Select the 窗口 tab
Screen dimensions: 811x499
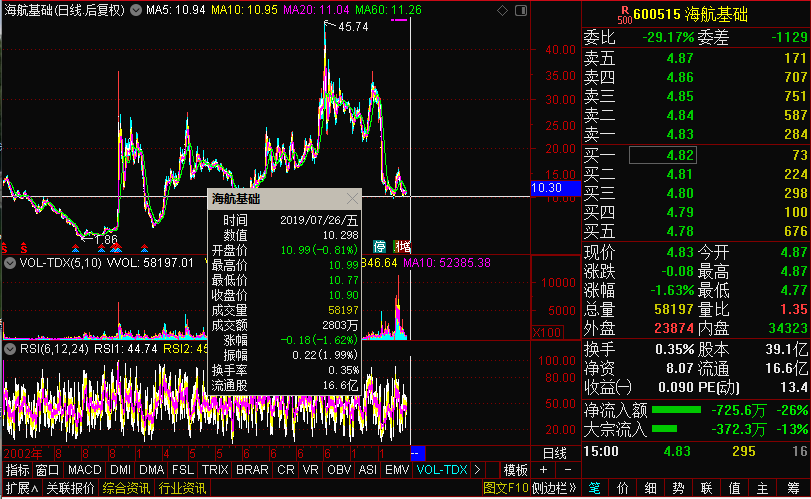48,470
